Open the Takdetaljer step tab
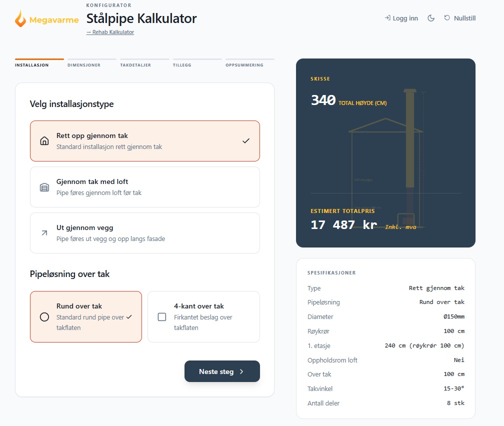 [135, 65]
